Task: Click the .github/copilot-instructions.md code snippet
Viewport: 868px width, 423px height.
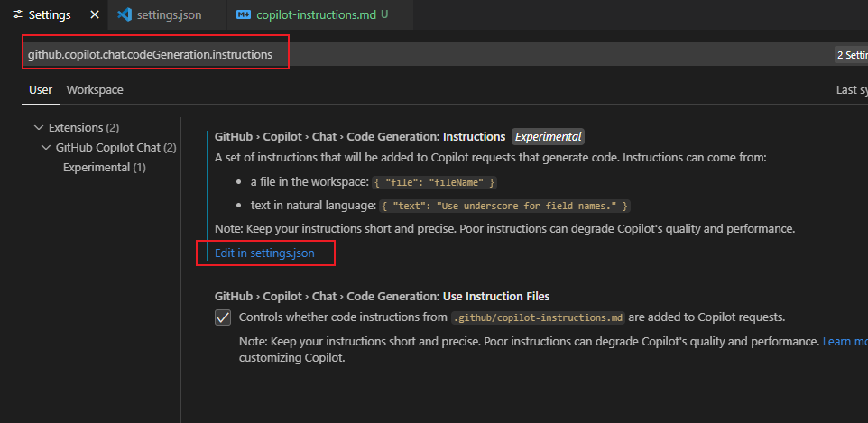Action: pyautogui.click(x=539, y=317)
